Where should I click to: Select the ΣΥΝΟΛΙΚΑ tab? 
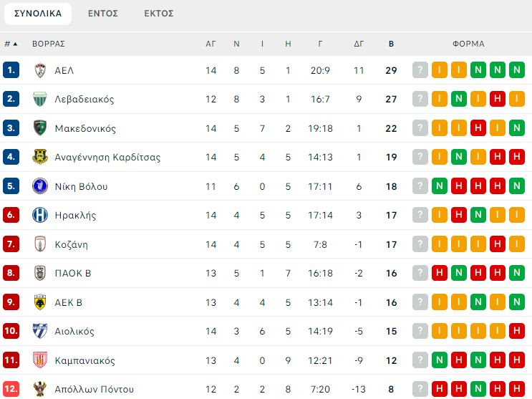(x=38, y=14)
